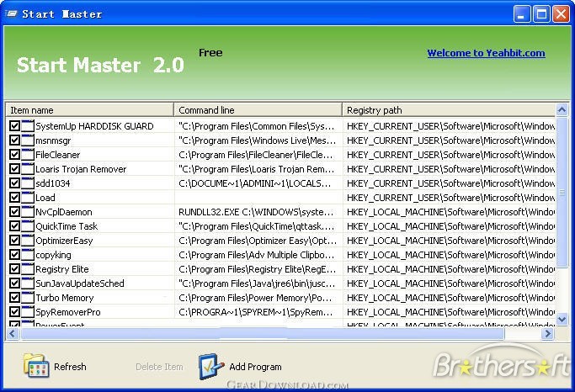Minimize the Start Master window

(521, 14)
